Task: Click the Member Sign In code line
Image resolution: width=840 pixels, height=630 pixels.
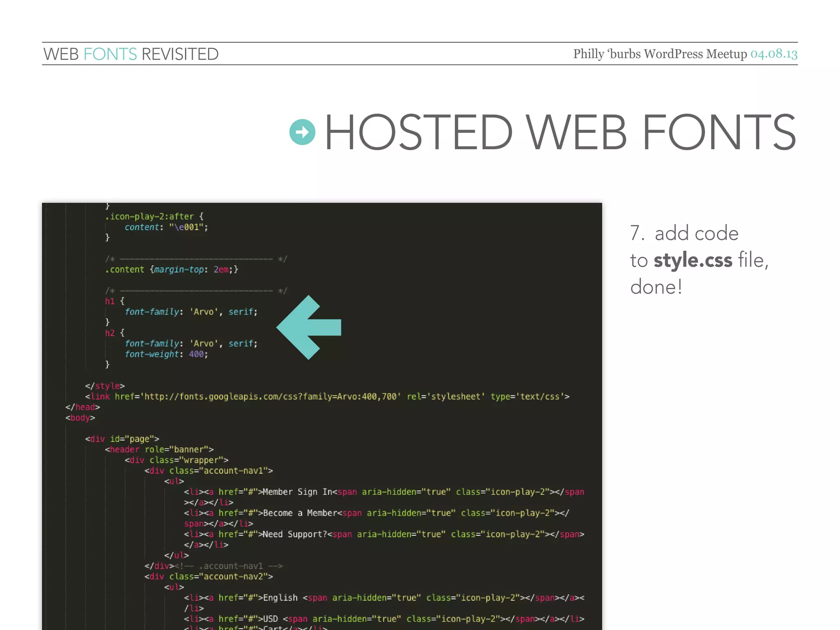Action: click(384, 497)
